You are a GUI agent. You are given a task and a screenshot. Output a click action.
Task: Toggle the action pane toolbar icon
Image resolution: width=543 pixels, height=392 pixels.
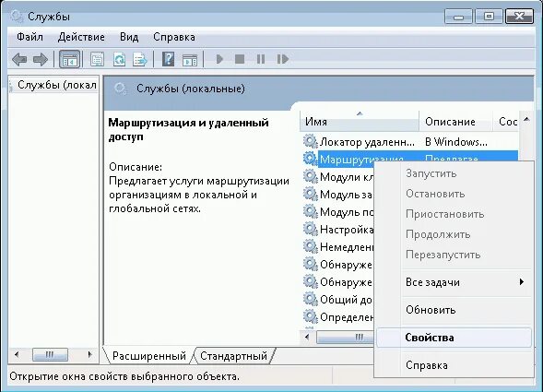point(190,60)
